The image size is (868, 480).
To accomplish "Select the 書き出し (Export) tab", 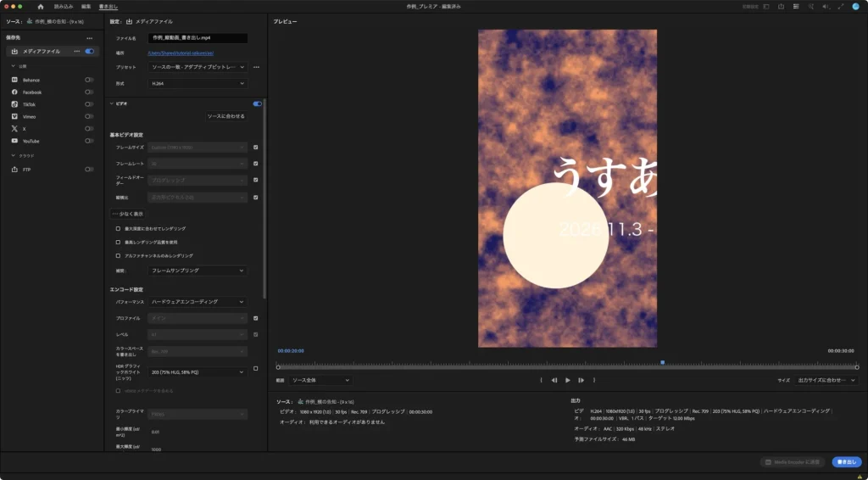I will pyautogui.click(x=108, y=7).
